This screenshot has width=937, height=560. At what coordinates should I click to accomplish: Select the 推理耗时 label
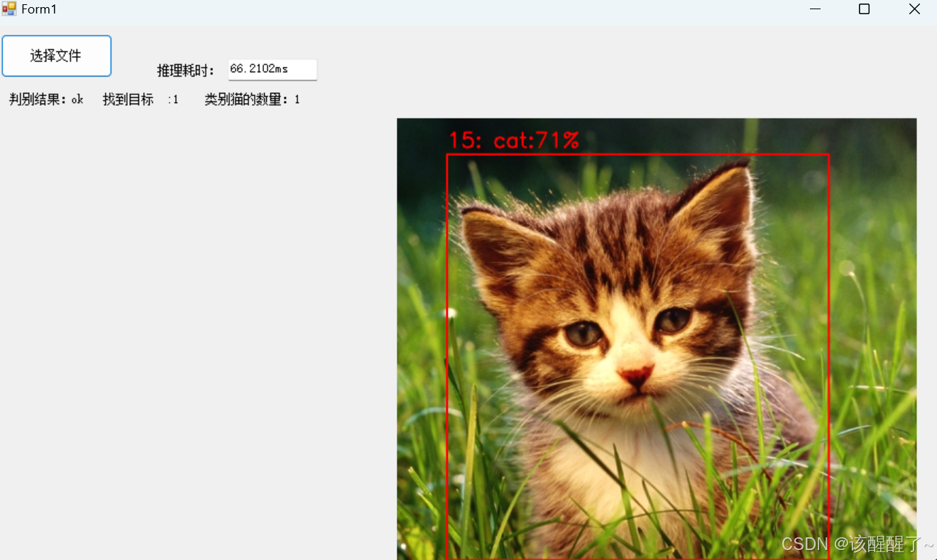pyautogui.click(x=186, y=70)
